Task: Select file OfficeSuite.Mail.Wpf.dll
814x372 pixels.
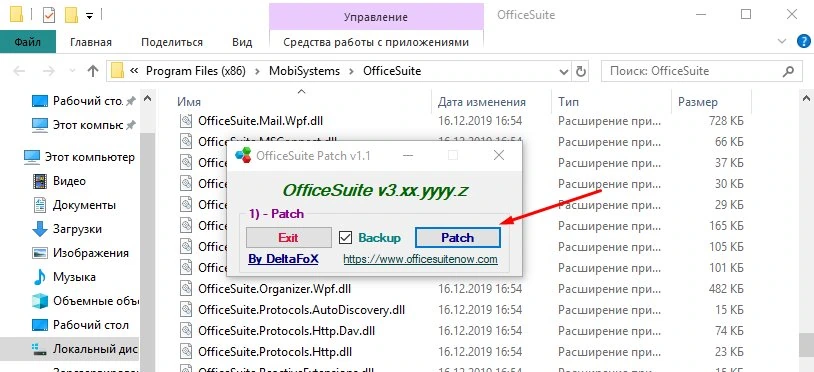Action: pos(261,121)
